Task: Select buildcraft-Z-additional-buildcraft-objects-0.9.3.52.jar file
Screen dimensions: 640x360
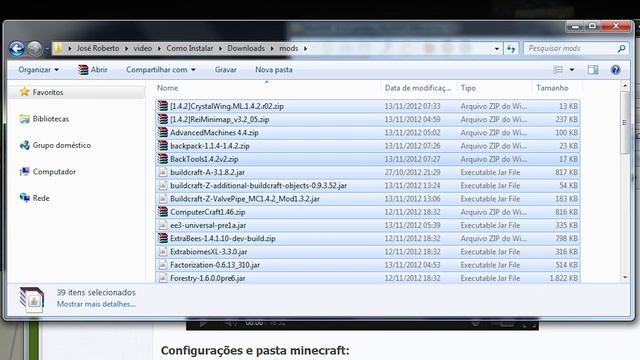Action: (258, 185)
